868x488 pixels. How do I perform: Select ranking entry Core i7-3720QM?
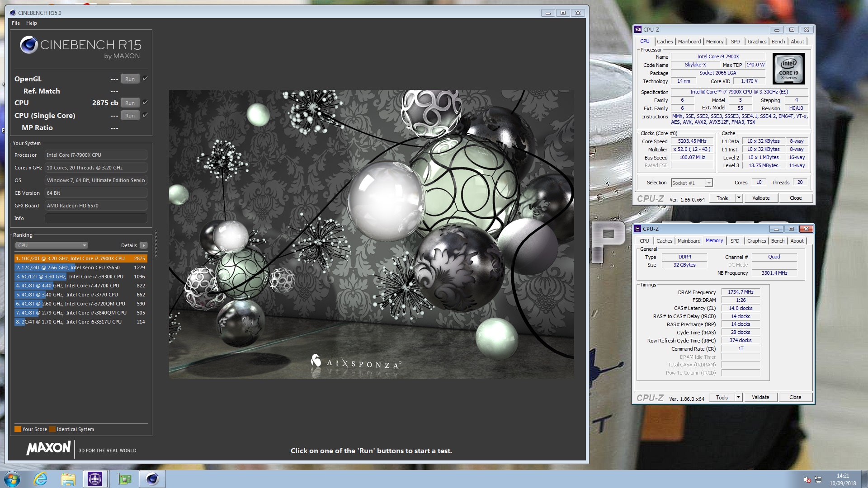pos(80,304)
